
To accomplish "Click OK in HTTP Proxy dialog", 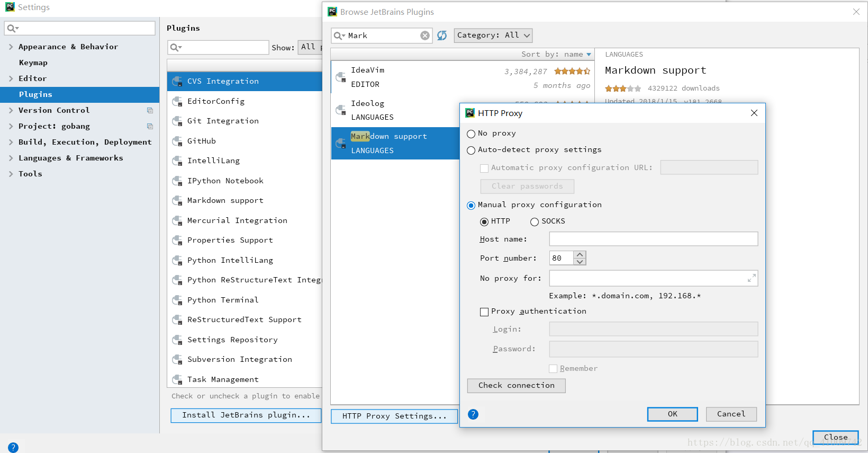I will 673,414.
